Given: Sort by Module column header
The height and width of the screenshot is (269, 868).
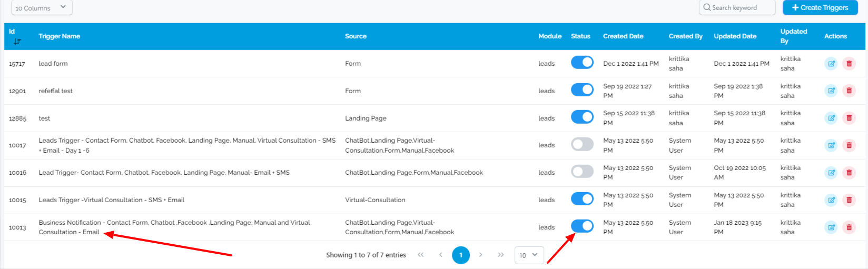Looking at the screenshot, I should (x=550, y=36).
